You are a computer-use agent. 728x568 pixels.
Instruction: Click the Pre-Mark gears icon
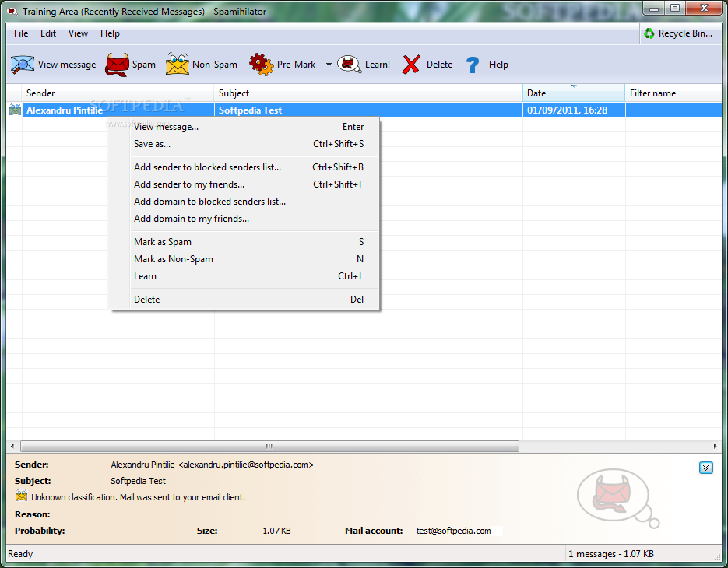pos(261,65)
